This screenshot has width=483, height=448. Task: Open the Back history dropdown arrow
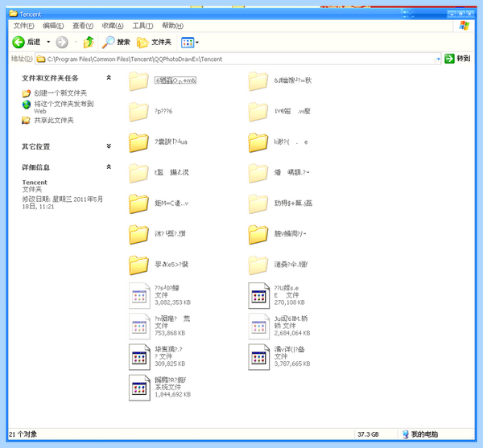(x=48, y=42)
